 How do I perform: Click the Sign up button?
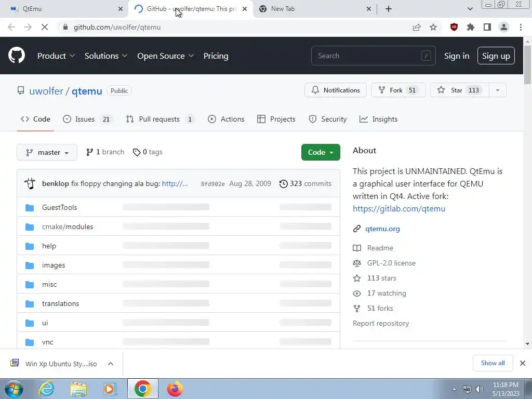pyautogui.click(x=496, y=56)
